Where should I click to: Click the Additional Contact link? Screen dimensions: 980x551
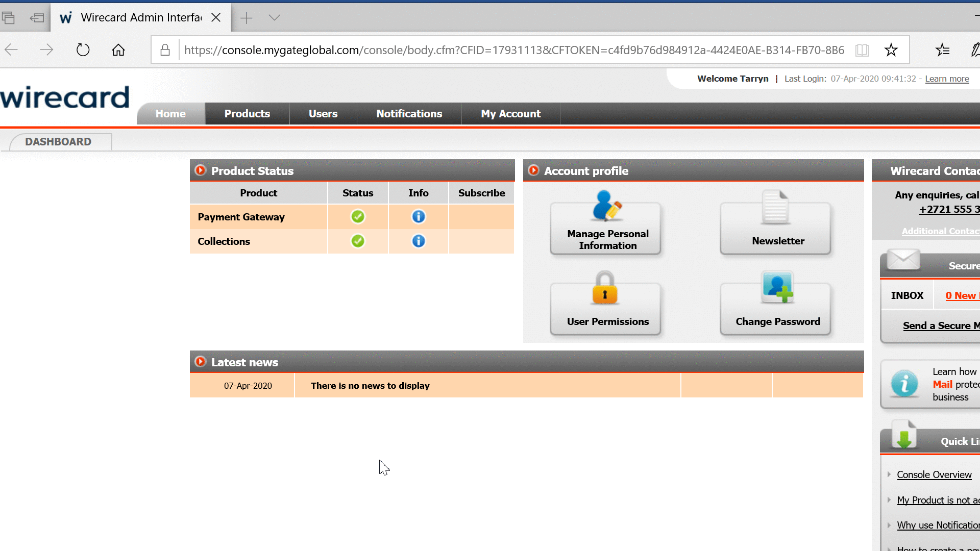click(x=941, y=231)
